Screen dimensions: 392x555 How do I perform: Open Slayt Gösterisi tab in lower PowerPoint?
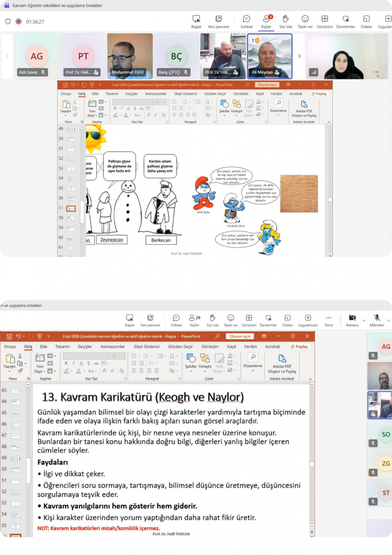point(147,347)
